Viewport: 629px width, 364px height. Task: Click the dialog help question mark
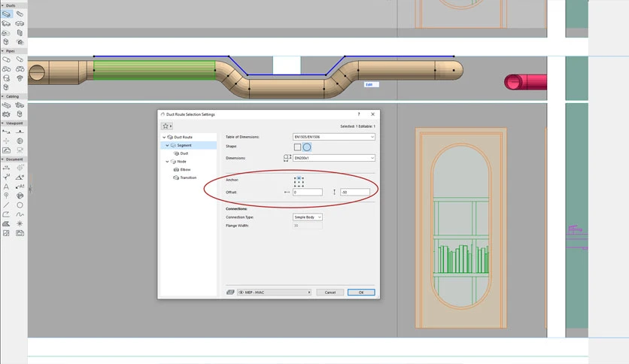click(359, 114)
